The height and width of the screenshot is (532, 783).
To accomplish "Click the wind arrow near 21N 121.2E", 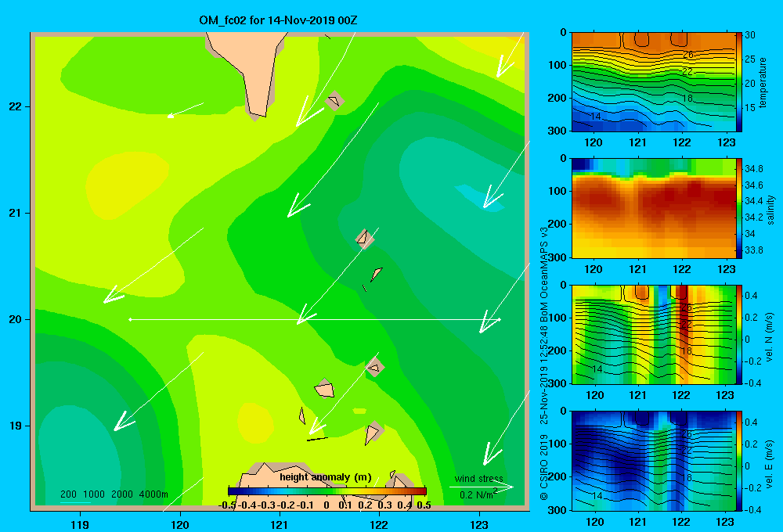I will tap(333, 160).
